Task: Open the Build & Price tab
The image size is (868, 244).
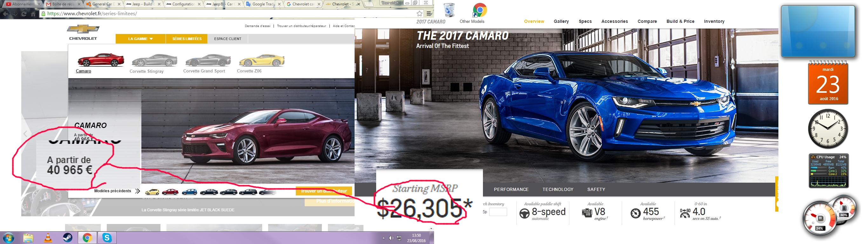Action: [680, 21]
